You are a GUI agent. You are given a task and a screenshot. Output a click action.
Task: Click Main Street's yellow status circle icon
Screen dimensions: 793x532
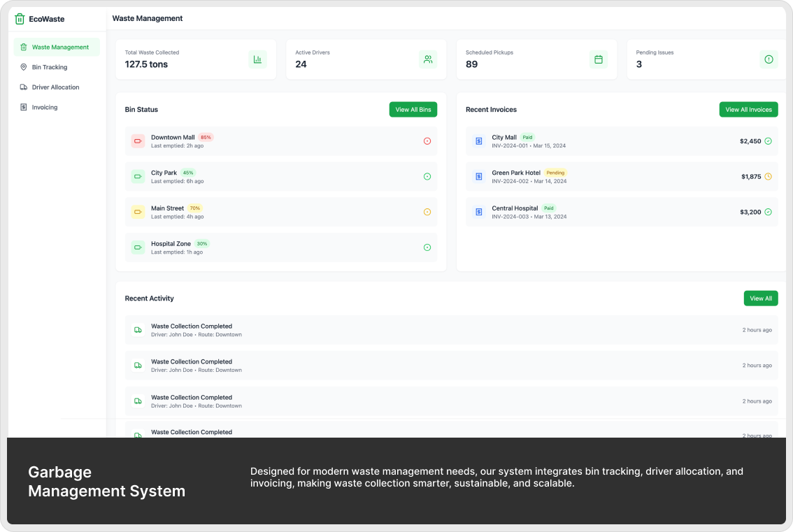point(427,212)
